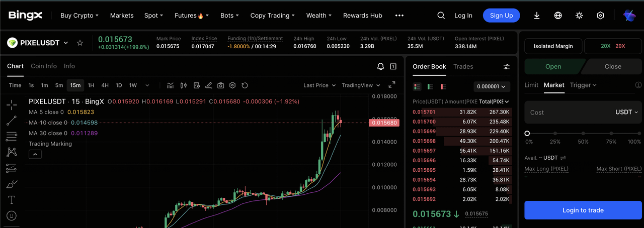This screenshot has width=644, height=228.
Task: Open the price alert bell icon
Action: pos(381,66)
